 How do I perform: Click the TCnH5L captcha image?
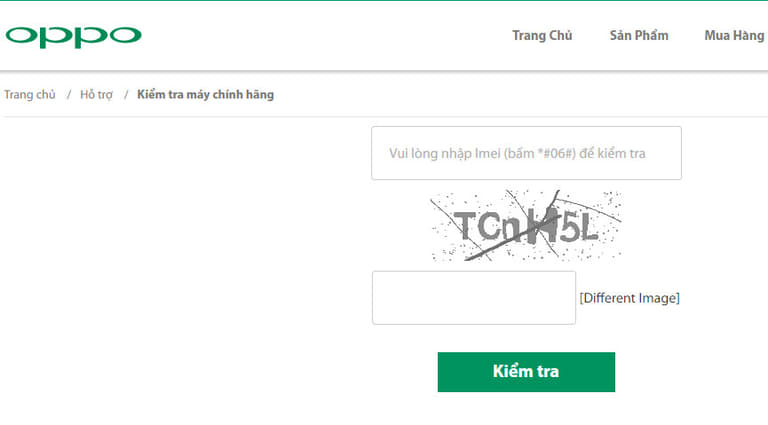click(x=526, y=225)
